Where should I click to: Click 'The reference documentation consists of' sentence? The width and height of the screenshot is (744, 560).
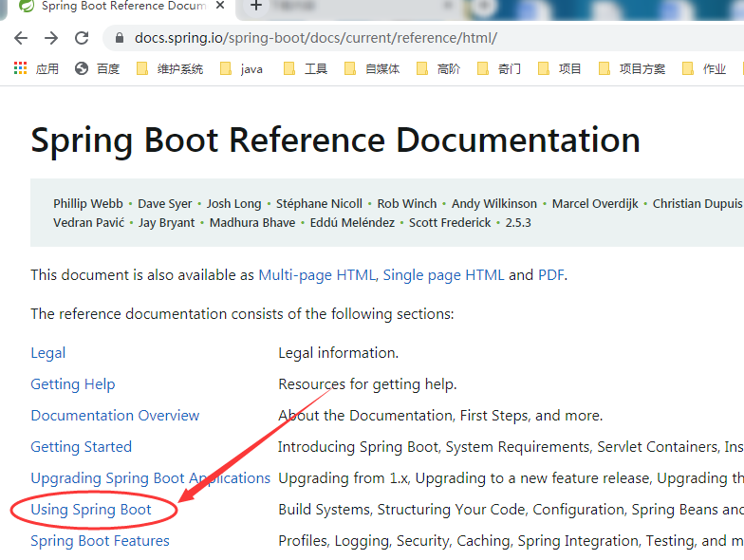click(242, 313)
